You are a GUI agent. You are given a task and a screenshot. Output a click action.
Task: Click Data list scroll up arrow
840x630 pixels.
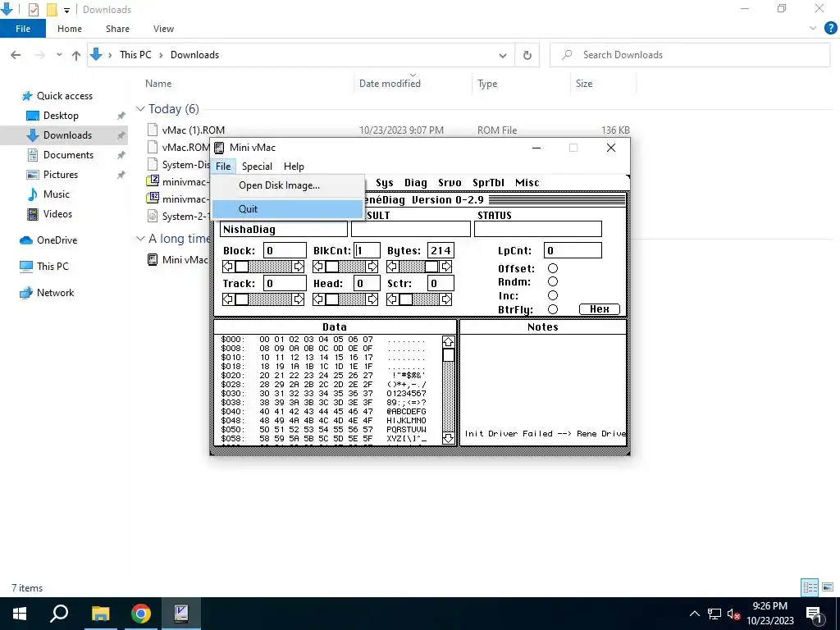tap(449, 342)
